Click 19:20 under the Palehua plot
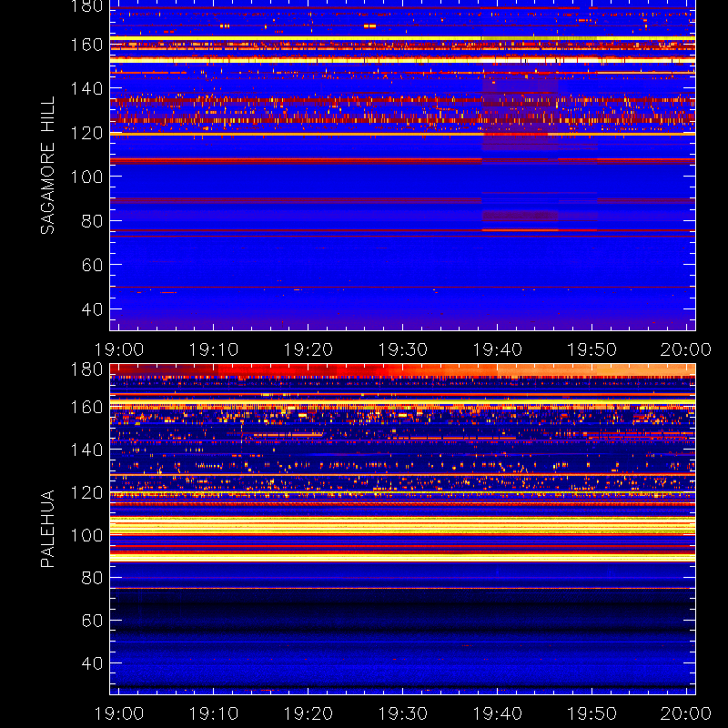The image size is (728, 728). coord(308,713)
